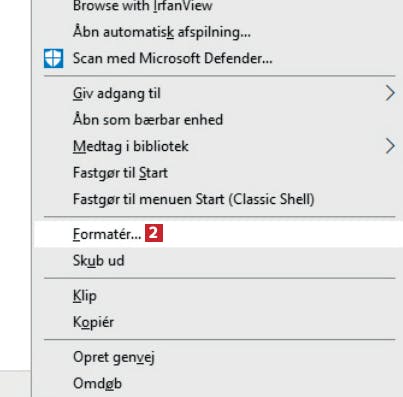Choose Skub ud to eject
Image resolution: width=403 pixels, height=397 pixels.
click(217, 260)
